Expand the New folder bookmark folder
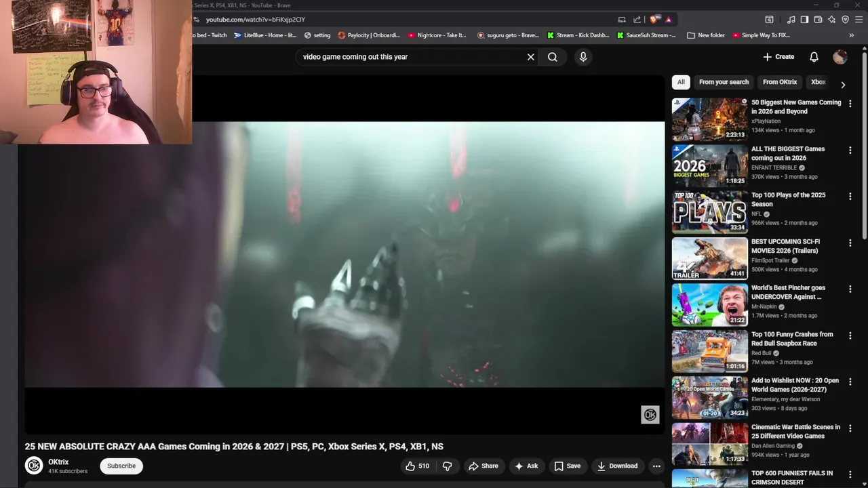 [x=706, y=35]
